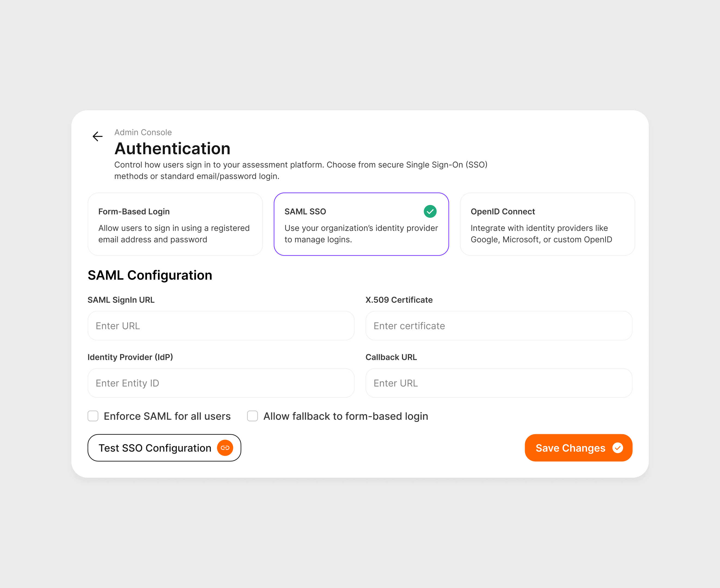The image size is (720, 588).
Task: Click the link icon in Test SSO Configuration
Action: click(225, 448)
